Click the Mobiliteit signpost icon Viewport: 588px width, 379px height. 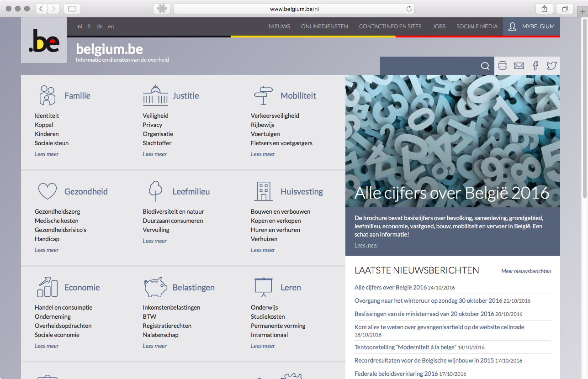click(x=263, y=95)
